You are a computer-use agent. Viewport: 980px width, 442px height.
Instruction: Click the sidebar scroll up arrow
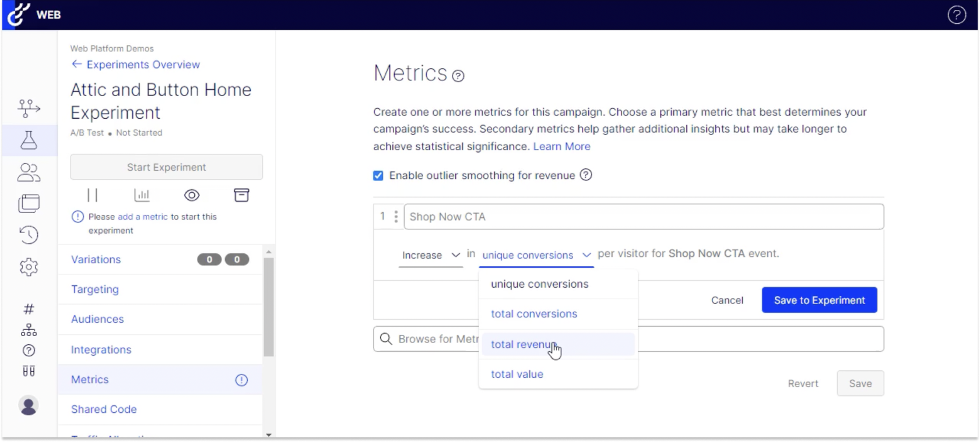[269, 252]
